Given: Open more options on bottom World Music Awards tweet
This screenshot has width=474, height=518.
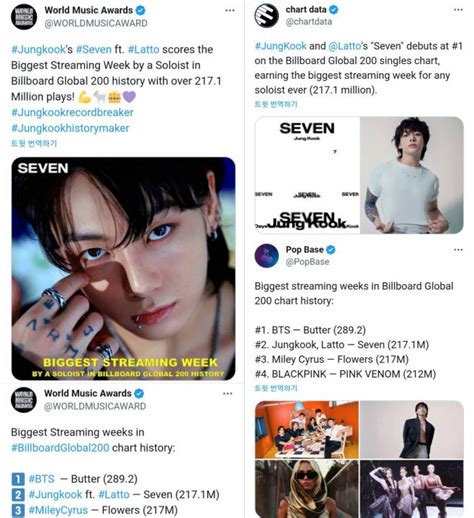Looking at the screenshot, I should point(228,394).
